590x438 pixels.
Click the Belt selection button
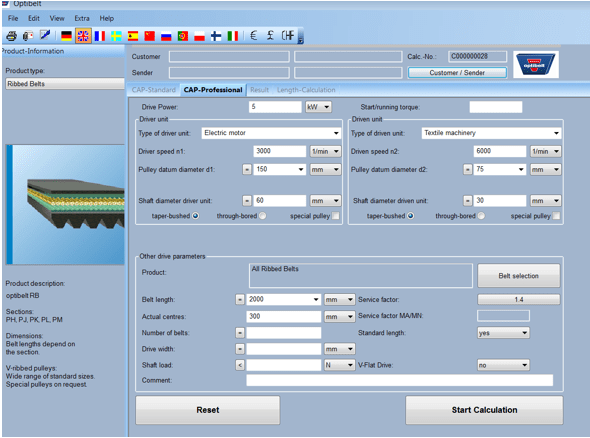tap(519, 276)
